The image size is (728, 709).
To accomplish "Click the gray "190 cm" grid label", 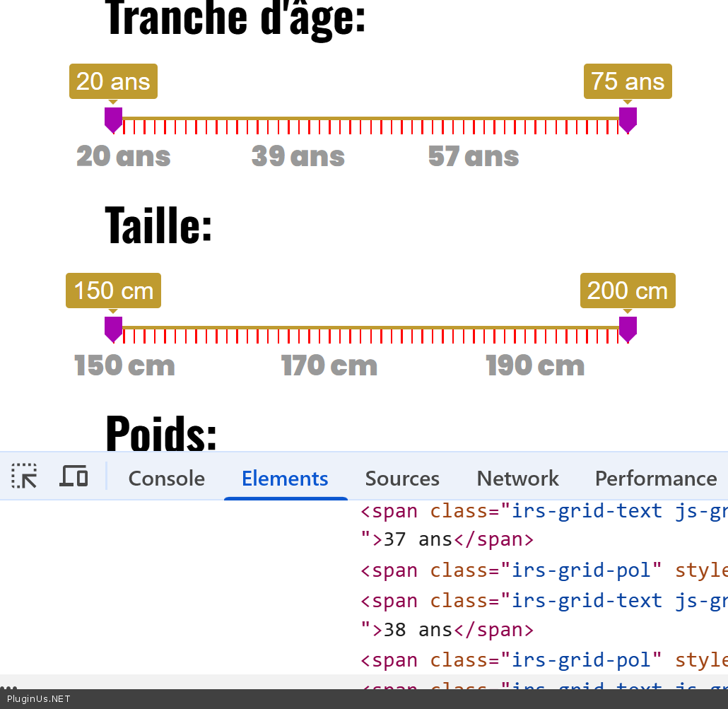I will click(535, 365).
